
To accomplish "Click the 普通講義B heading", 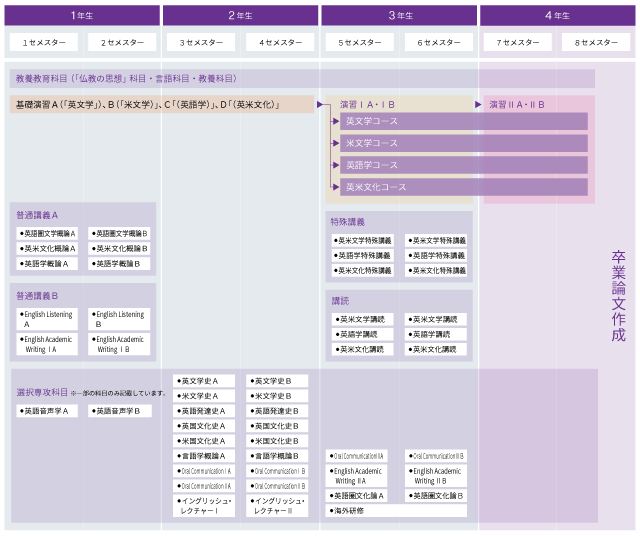I will 37,296.
